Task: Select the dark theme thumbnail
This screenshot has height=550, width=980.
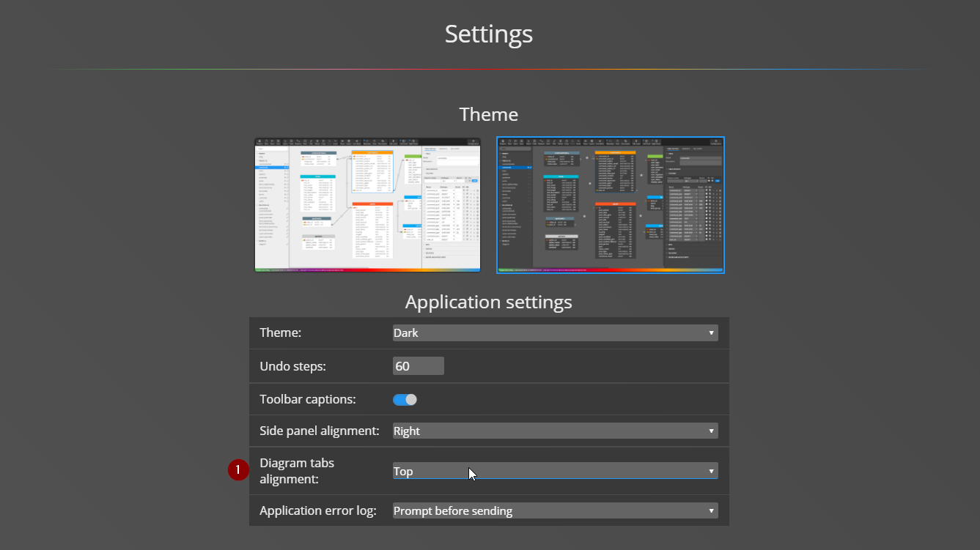Action: 611,205
